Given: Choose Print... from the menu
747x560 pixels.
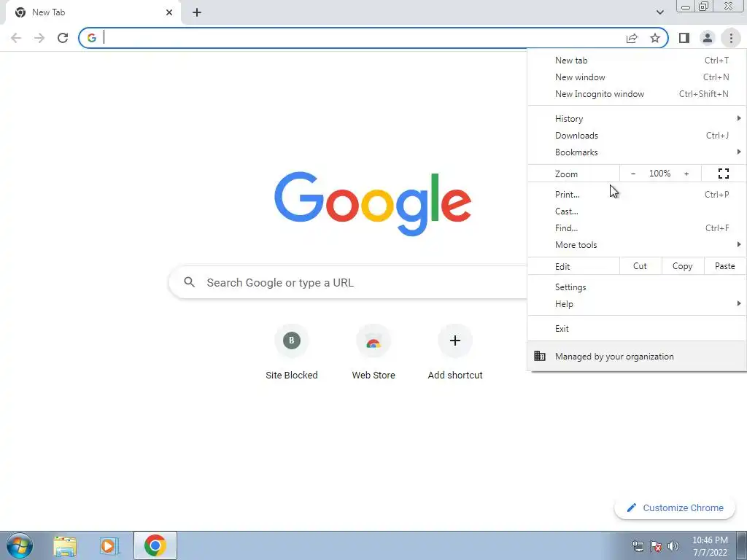Looking at the screenshot, I should pos(637,194).
